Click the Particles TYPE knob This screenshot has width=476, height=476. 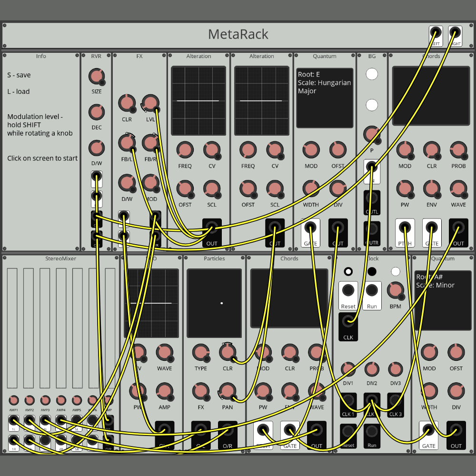click(x=201, y=353)
